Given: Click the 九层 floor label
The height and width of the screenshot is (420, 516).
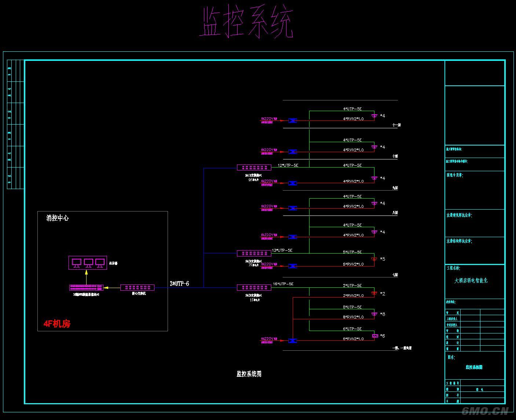Looking at the screenshot, I should (x=395, y=188).
